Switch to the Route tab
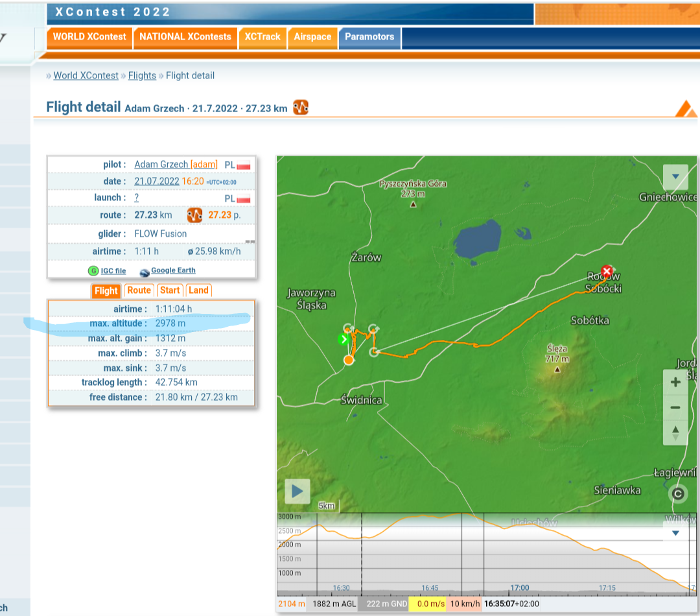 139,290
